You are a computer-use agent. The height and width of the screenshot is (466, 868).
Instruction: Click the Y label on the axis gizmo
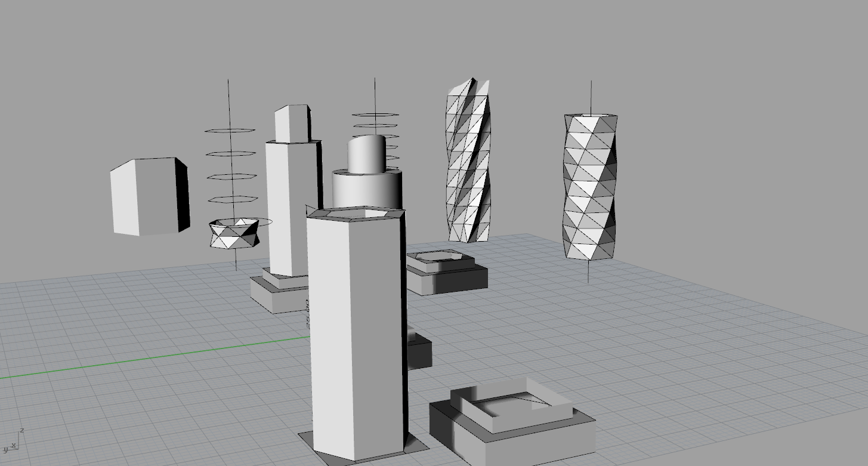[5, 449]
